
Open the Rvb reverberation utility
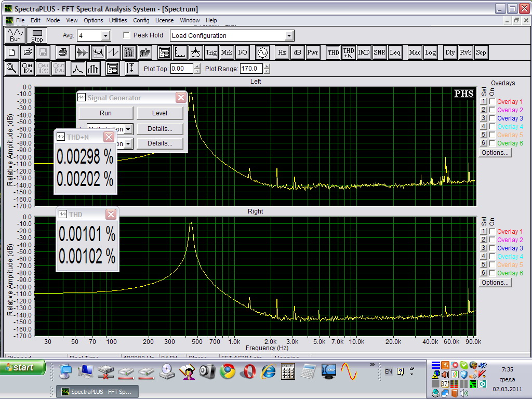pyautogui.click(x=465, y=52)
